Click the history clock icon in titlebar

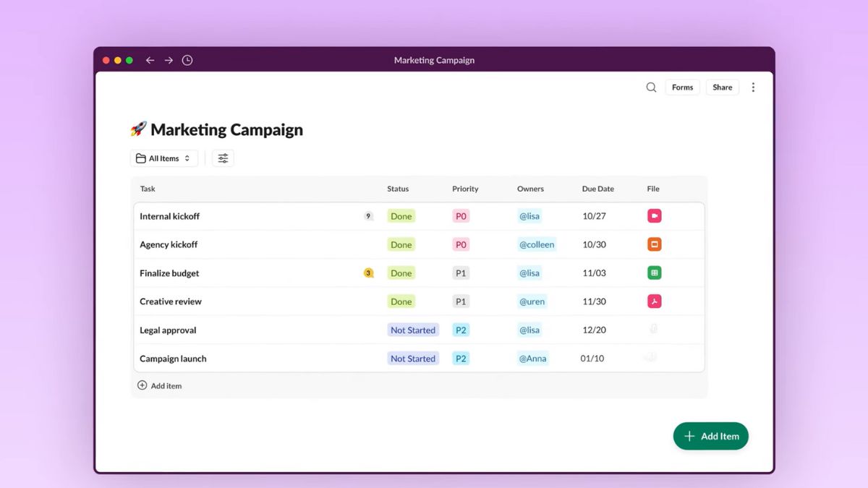click(187, 60)
